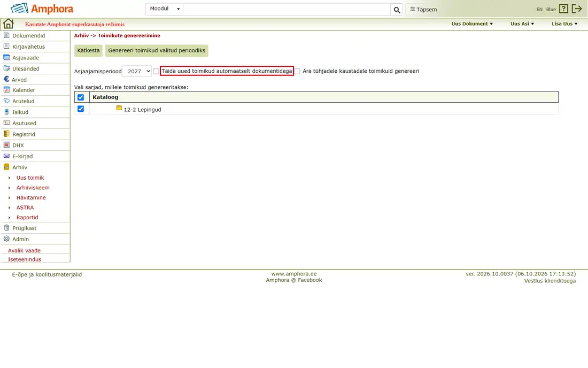
Task: Click the Prügikast trash icon
Action: [6, 228]
